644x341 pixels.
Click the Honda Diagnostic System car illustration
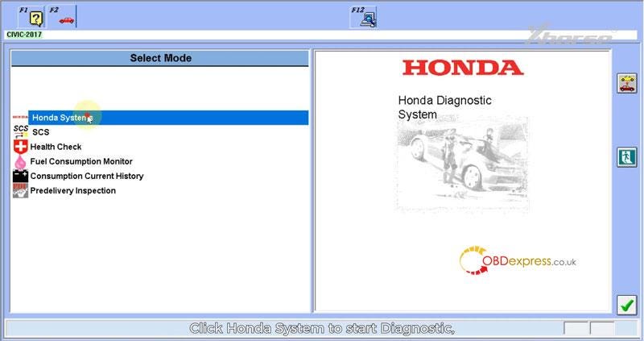(462, 164)
